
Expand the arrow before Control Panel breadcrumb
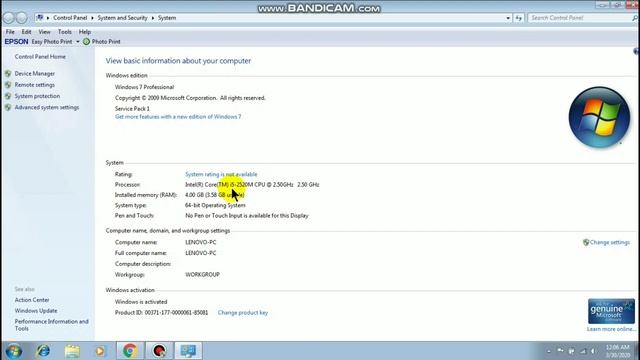(x=48, y=18)
